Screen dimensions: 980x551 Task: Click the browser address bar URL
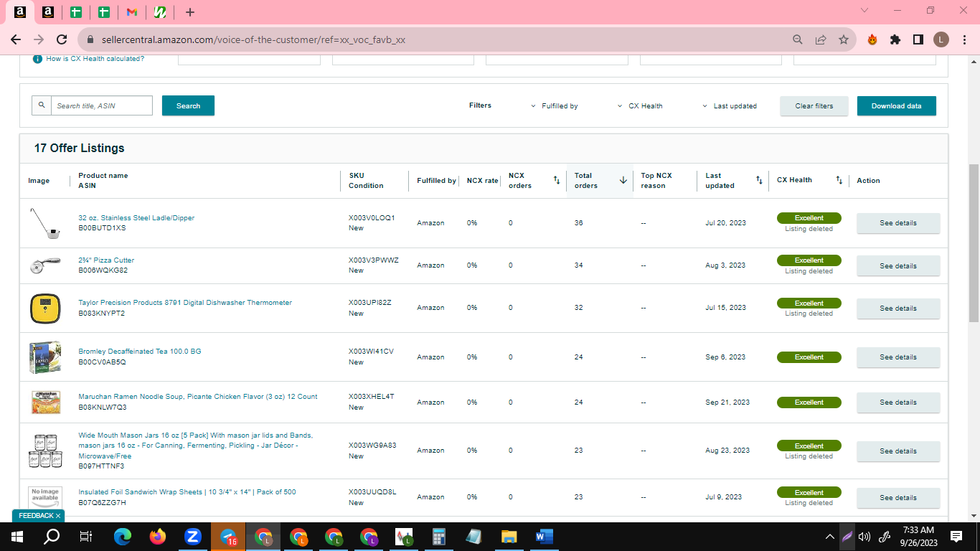coord(253,39)
